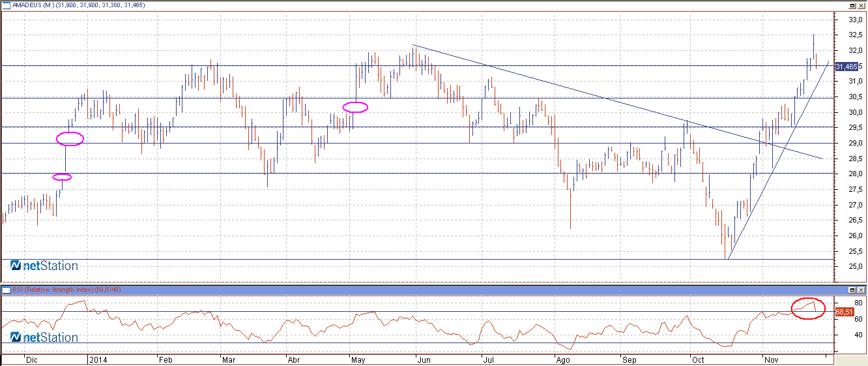Click the 27,5 price axis value
868x366 pixels.
coord(855,189)
